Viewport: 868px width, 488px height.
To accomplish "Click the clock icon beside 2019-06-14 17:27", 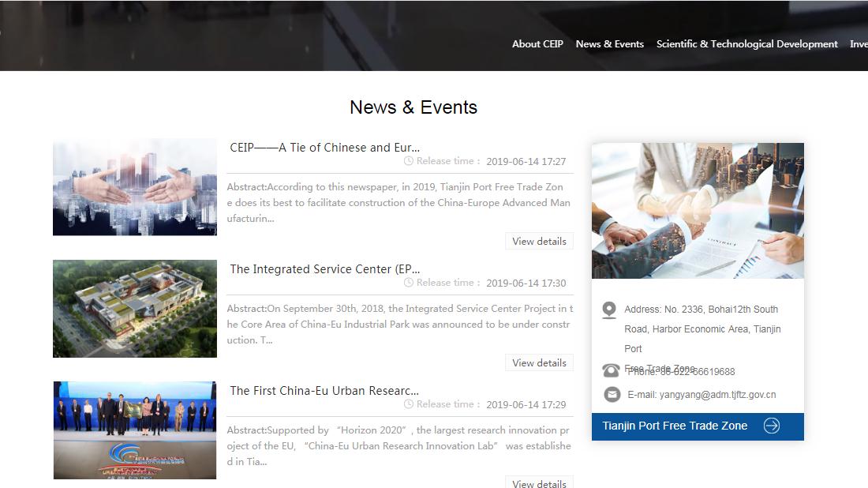I will 409,161.
